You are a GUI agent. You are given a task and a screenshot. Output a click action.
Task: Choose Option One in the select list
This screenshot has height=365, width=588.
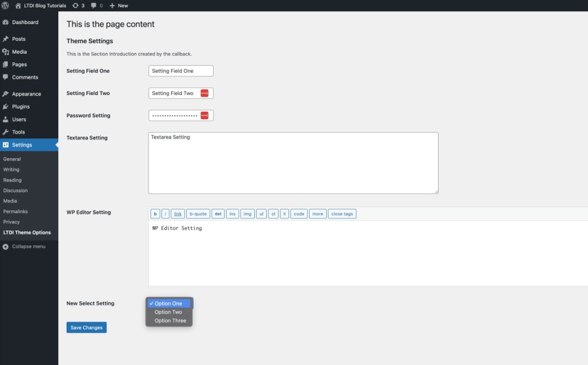tap(169, 303)
